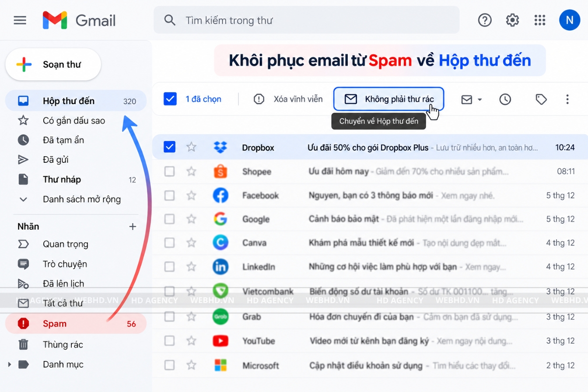Star the Dropbox email
Image resolution: width=588 pixels, height=392 pixels.
[x=191, y=147]
